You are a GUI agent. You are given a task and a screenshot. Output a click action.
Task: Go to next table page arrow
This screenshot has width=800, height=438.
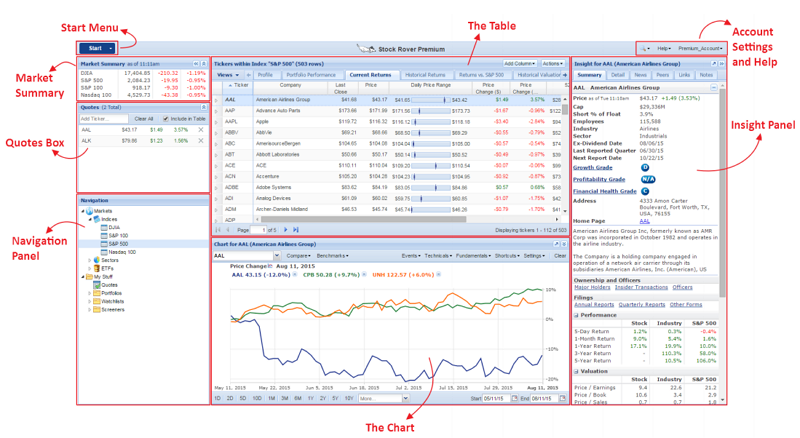coord(286,230)
